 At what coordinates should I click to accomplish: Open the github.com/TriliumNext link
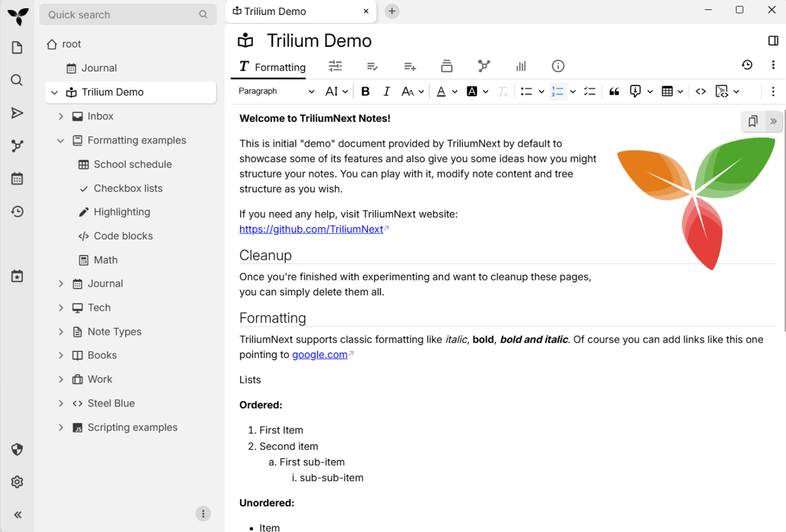[311, 229]
